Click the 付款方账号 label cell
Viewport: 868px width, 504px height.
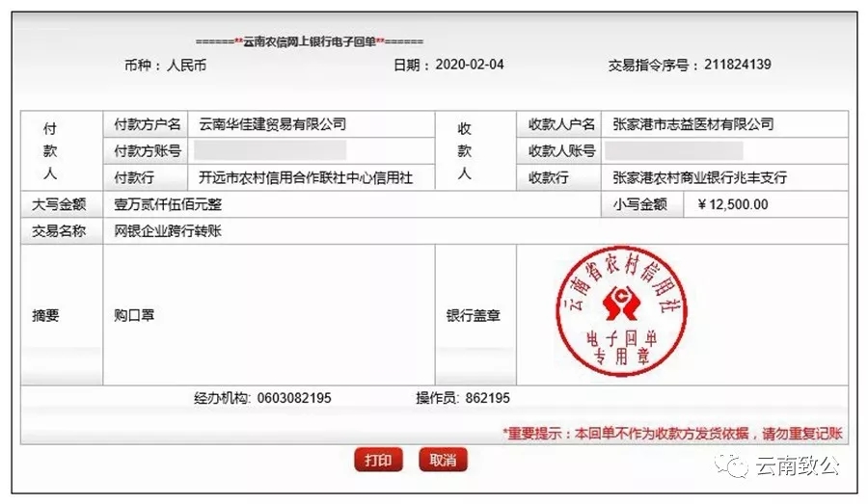click(147, 151)
